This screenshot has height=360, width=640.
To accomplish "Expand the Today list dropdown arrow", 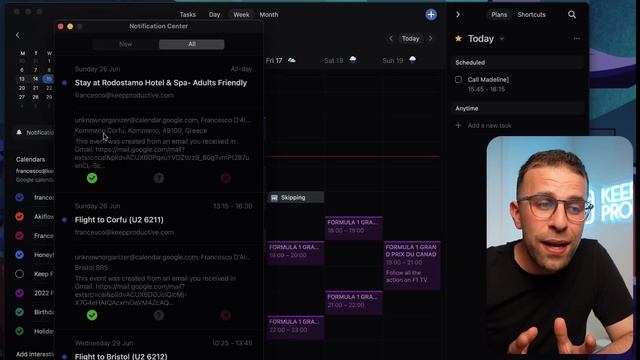I will click(502, 39).
